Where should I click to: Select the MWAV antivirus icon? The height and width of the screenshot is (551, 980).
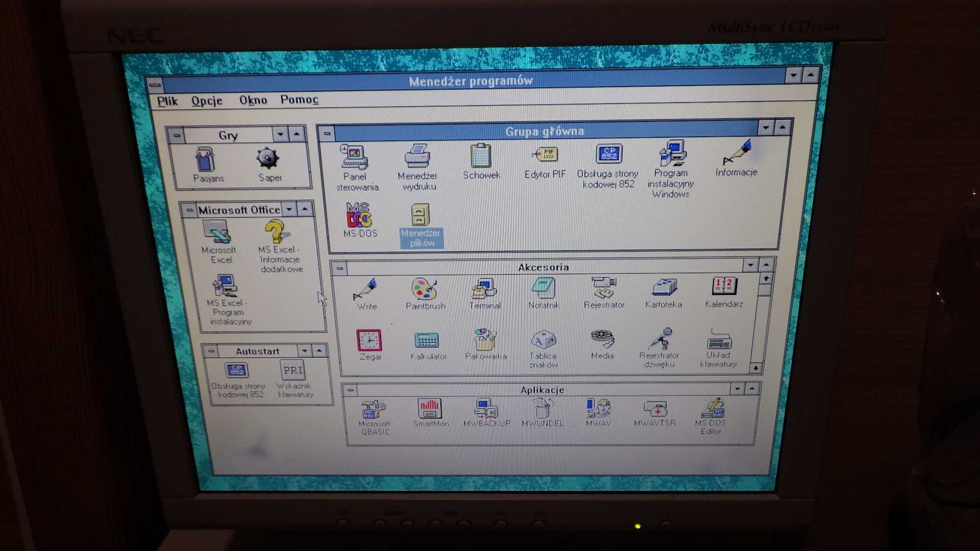tap(599, 408)
